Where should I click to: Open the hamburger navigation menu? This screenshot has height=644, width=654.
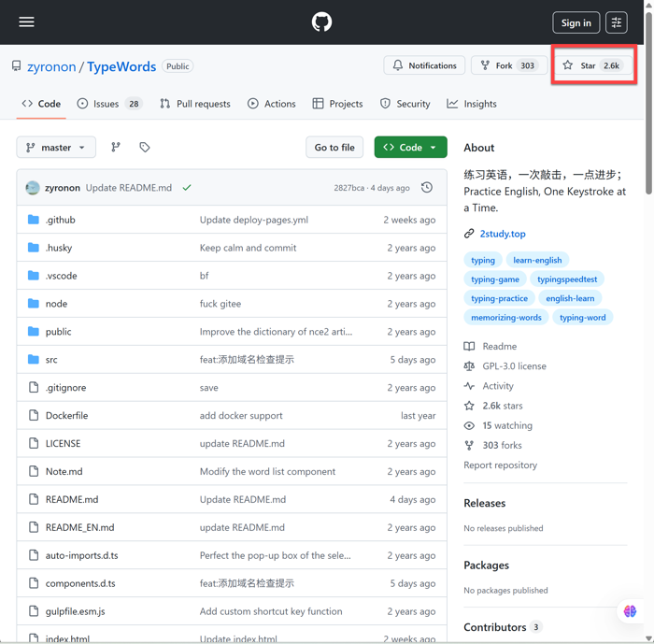26,22
